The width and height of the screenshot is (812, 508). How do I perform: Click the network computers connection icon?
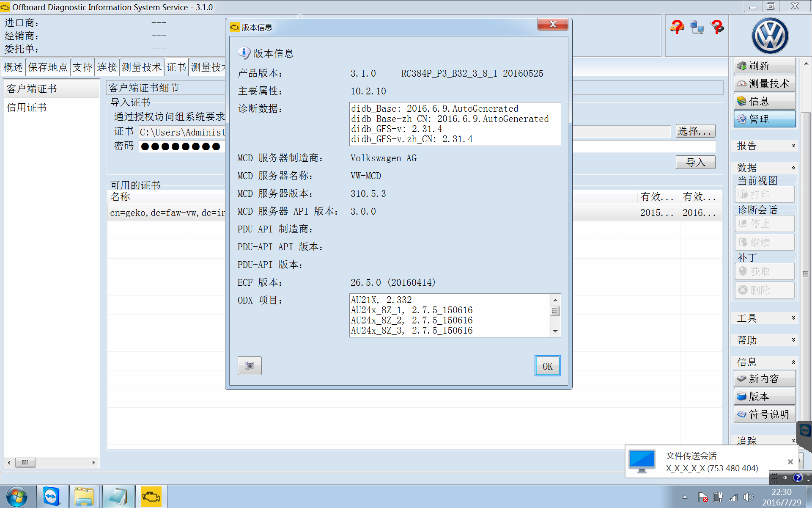tap(697, 27)
